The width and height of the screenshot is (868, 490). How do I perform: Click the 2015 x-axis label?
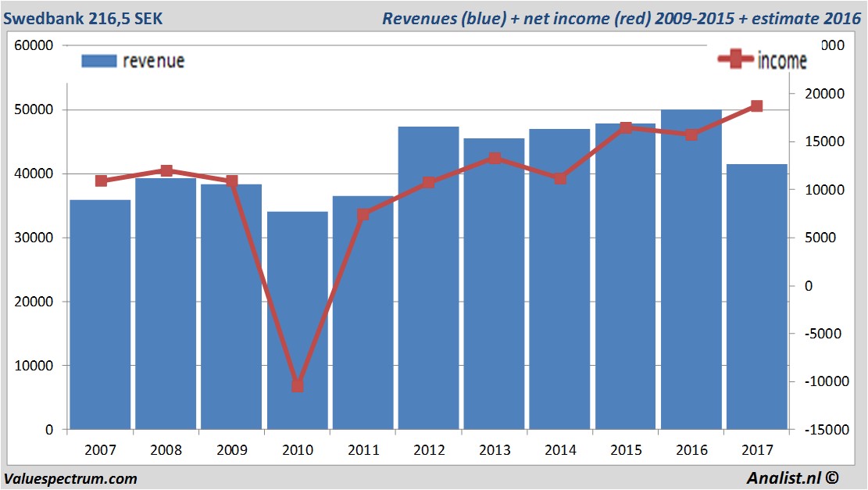pyautogui.click(x=626, y=449)
